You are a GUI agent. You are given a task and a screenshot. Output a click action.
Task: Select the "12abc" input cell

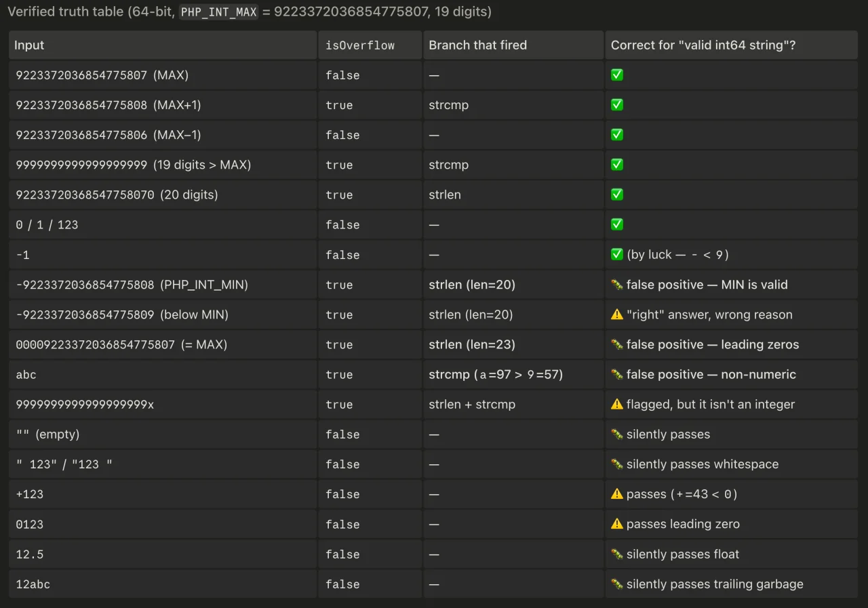click(163, 584)
